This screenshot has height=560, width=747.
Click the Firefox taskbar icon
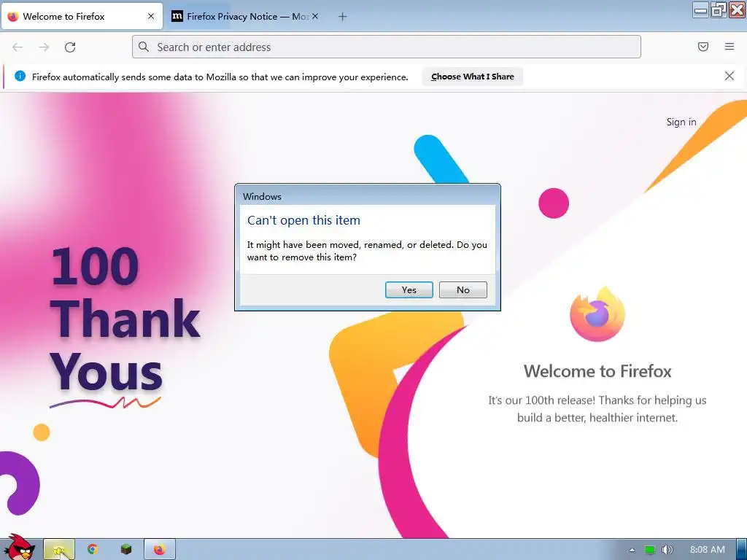point(160,550)
